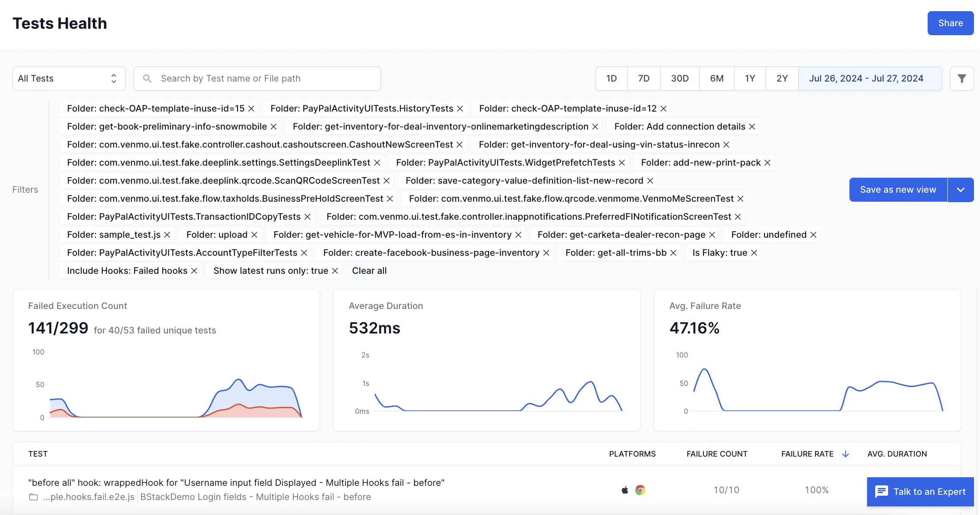Click the Chrome platform icon in first row
Screen dimensions: 980x515
(x=640, y=490)
